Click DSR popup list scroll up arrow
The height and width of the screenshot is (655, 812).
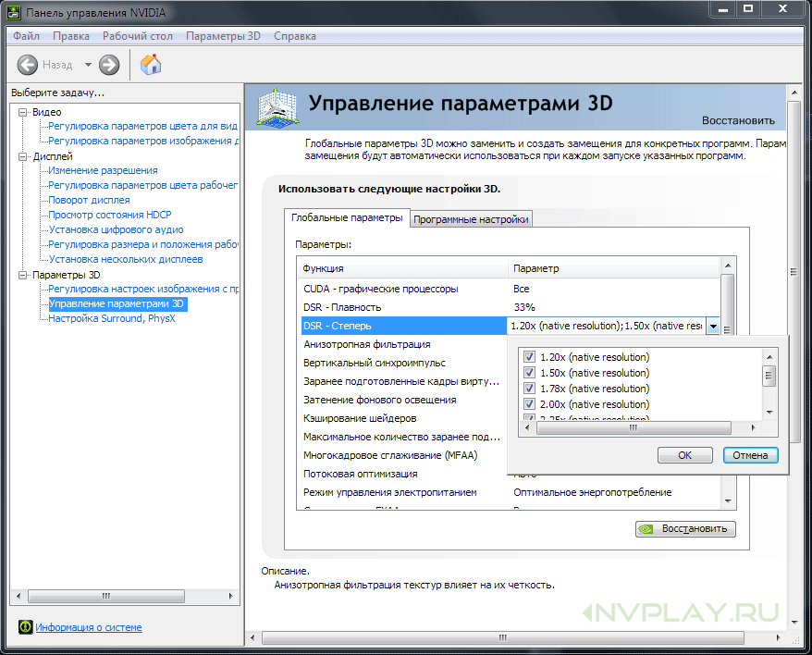[769, 357]
